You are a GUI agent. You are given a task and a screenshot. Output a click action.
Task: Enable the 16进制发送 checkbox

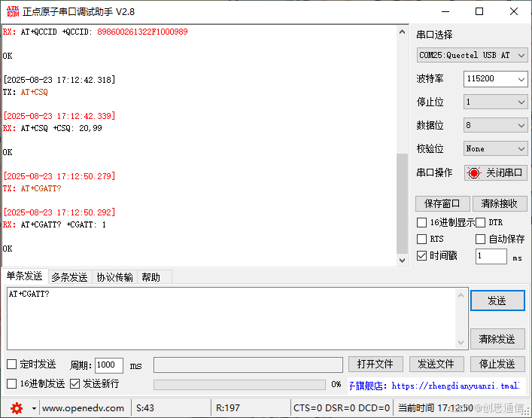tap(12, 384)
